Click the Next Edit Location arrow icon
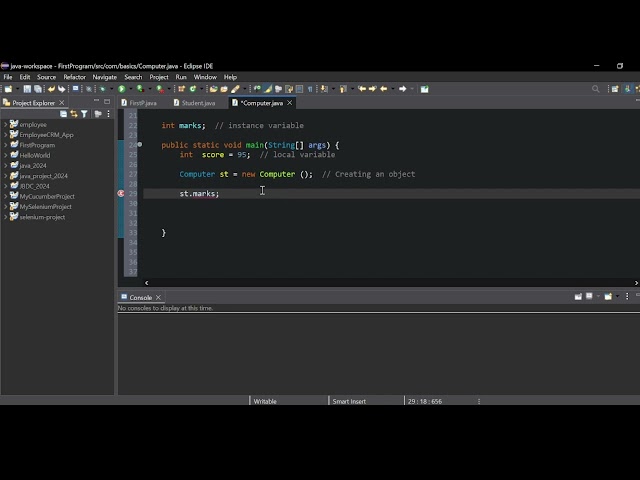Viewport: 640px width, 480px height. pyautogui.click(x=372, y=89)
